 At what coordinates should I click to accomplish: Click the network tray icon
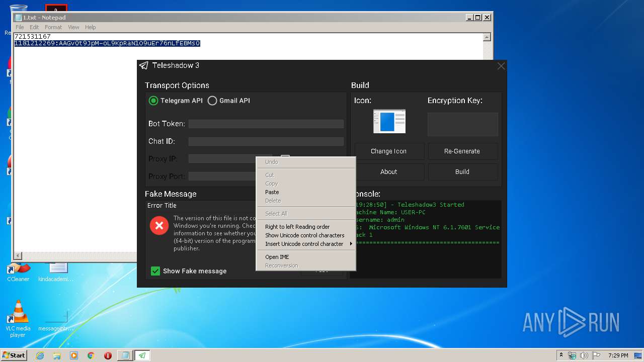click(x=572, y=355)
